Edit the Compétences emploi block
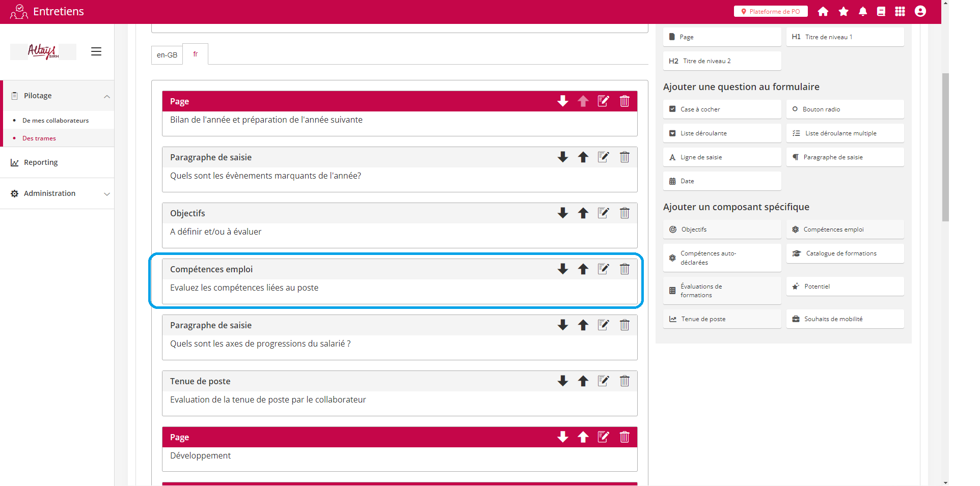 tap(604, 269)
